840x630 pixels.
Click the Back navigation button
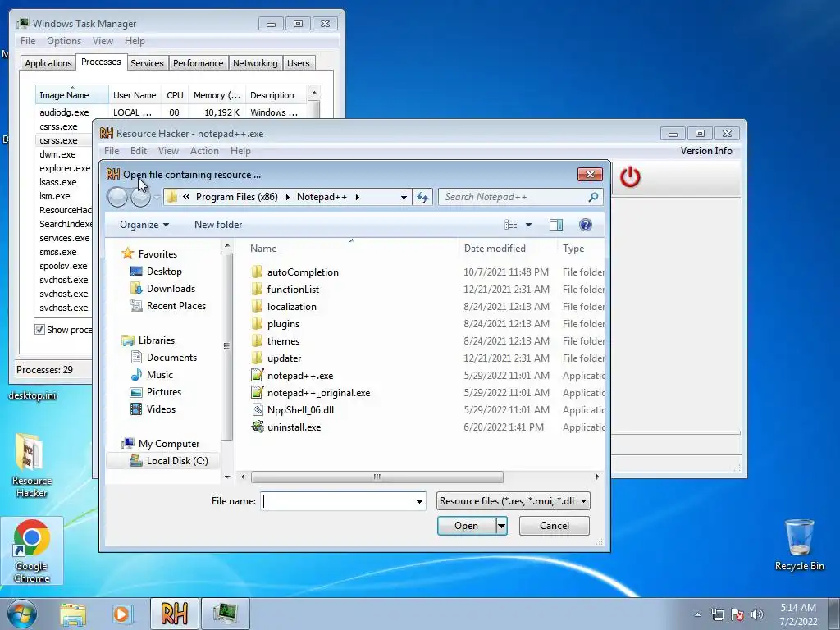pos(116,197)
